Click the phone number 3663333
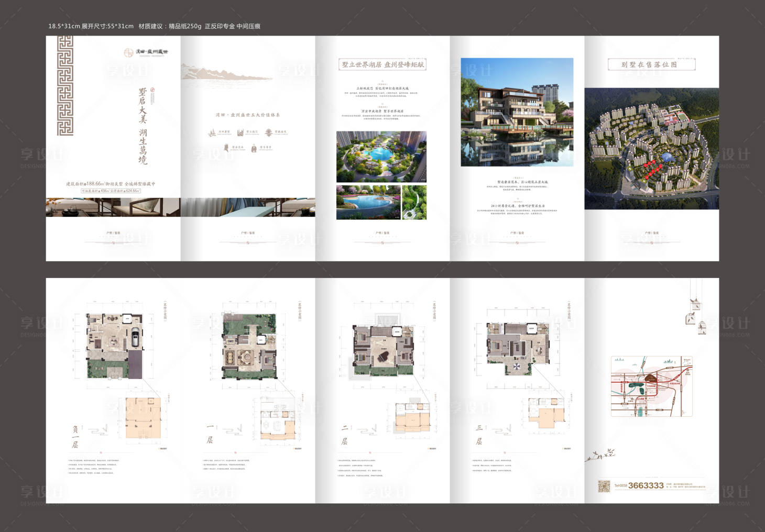765x532 pixels. pyautogui.click(x=646, y=486)
